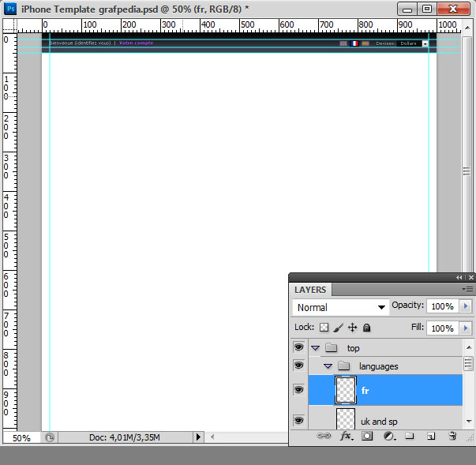Screen dimensions: 476x465
Task: Open the Normal blend mode dropdown
Action: [340, 307]
